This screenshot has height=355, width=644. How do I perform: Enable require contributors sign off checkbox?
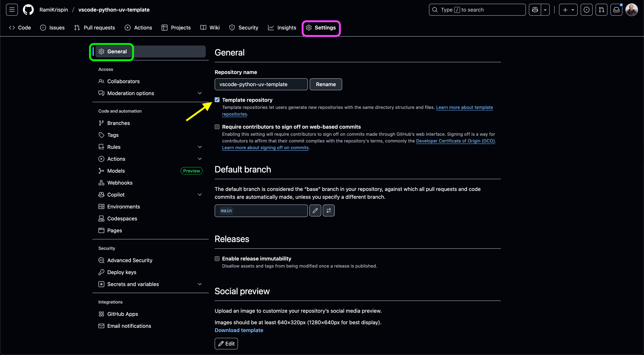[x=217, y=127]
